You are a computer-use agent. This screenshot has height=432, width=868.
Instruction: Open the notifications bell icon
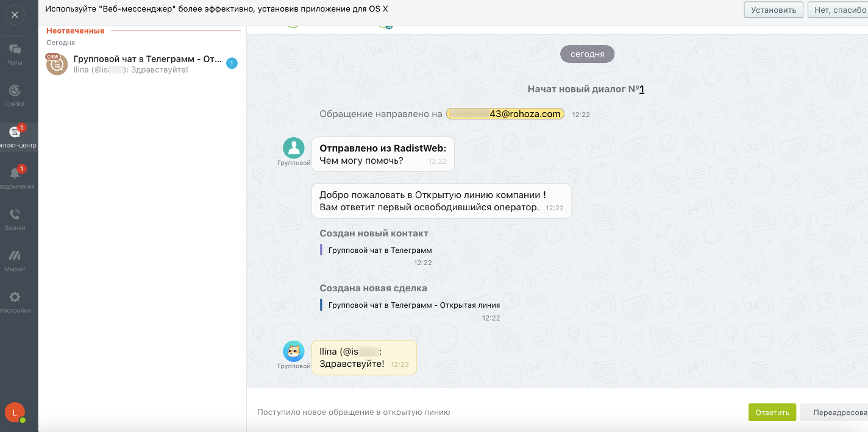click(15, 174)
